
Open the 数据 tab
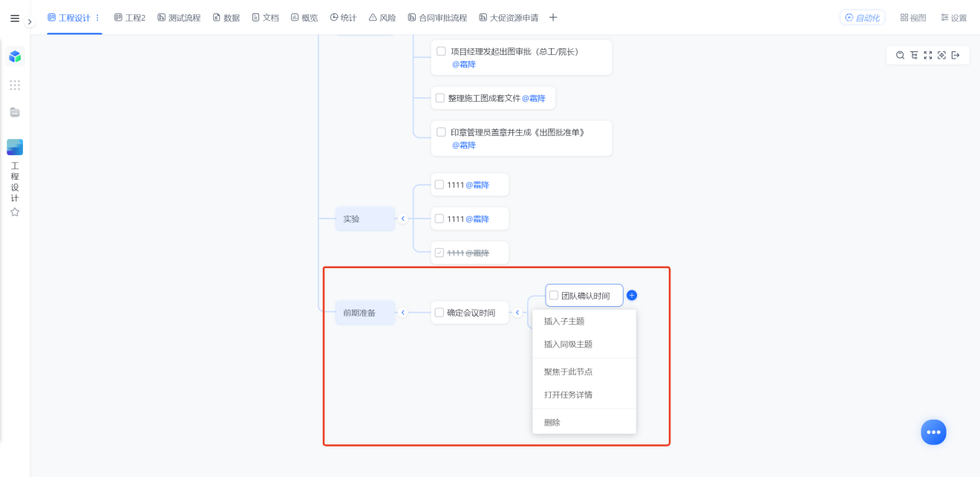(x=226, y=18)
